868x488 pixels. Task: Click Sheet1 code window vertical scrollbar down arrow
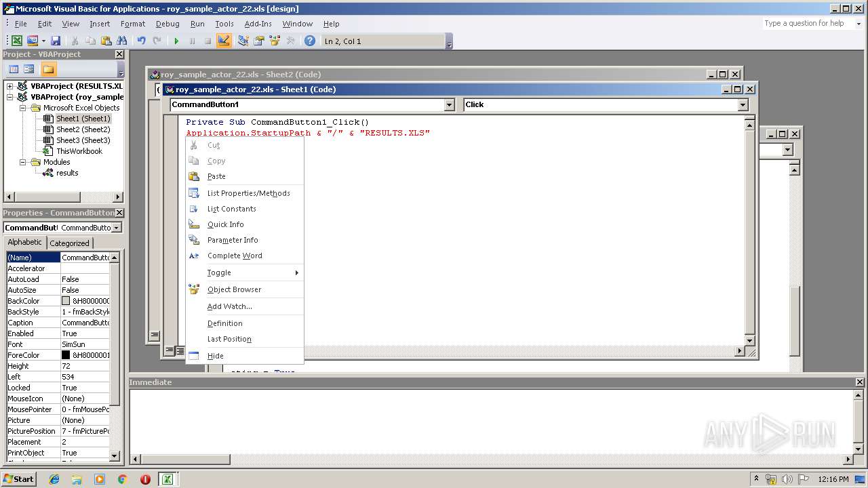(x=749, y=340)
